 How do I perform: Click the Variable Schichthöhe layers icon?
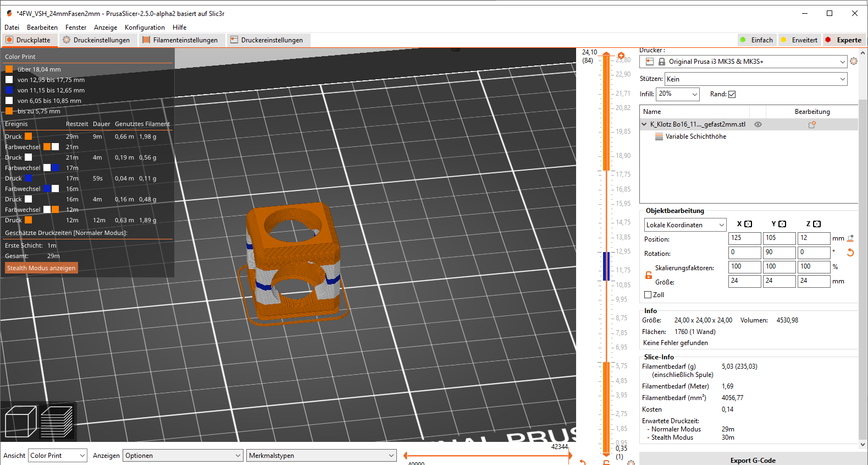[x=659, y=136]
